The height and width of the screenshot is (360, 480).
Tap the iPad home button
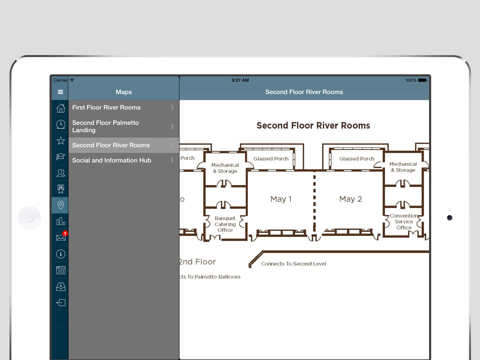pyautogui.click(x=29, y=218)
